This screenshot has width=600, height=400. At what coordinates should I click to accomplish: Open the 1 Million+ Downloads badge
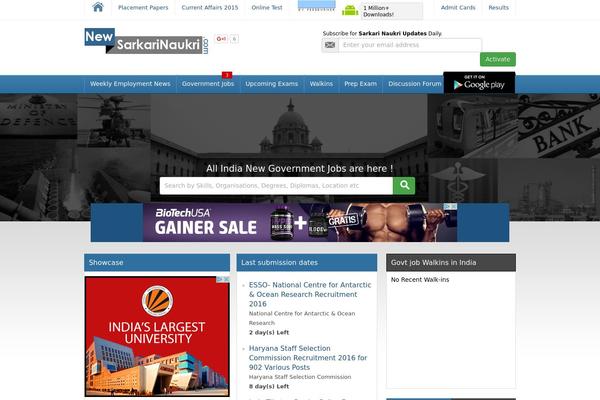point(392,11)
